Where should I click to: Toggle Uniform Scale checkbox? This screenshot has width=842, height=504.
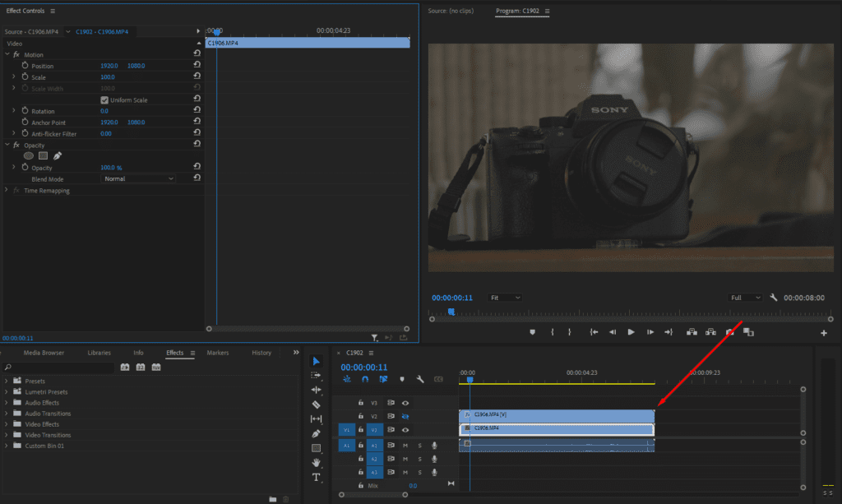tap(104, 99)
